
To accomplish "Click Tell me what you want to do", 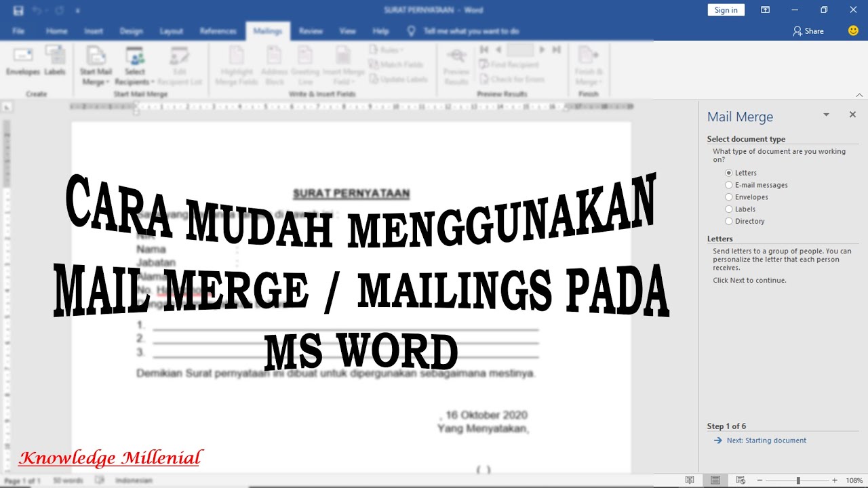I will [471, 31].
